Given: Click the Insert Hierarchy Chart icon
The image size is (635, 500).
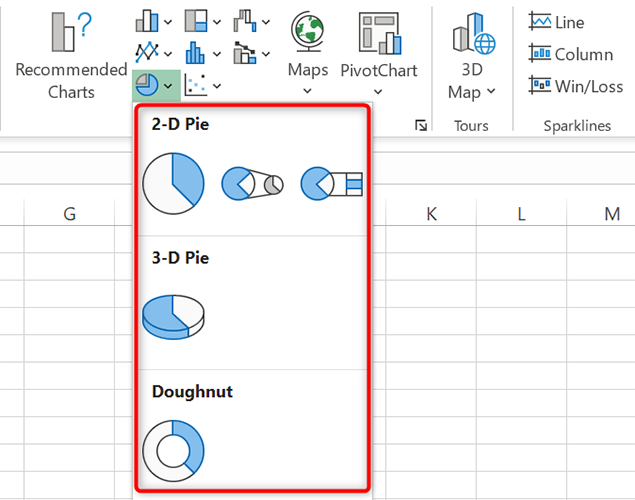Looking at the screenshot, I should coord(196,20).
